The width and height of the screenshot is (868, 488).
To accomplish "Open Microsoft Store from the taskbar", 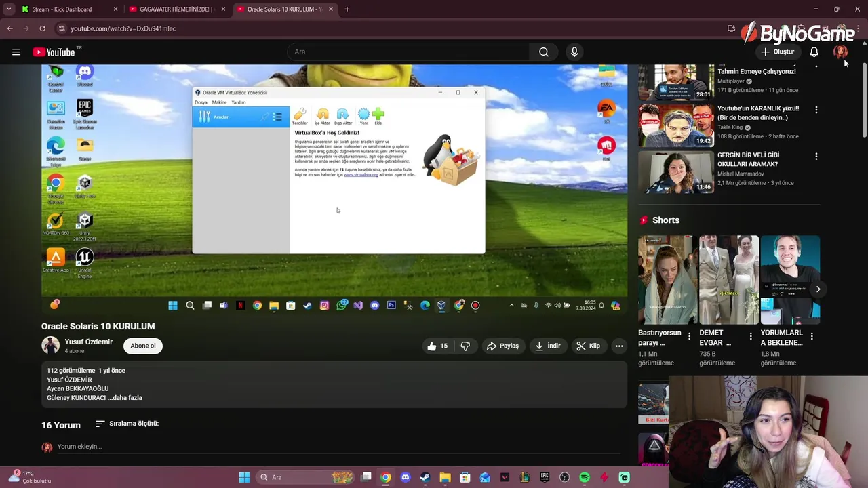I will (x=465, y=477).
